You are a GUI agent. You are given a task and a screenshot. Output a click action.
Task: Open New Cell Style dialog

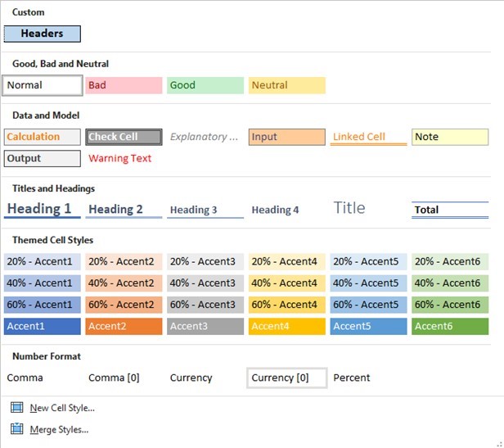pyautogui.click(x=61, y=407)
